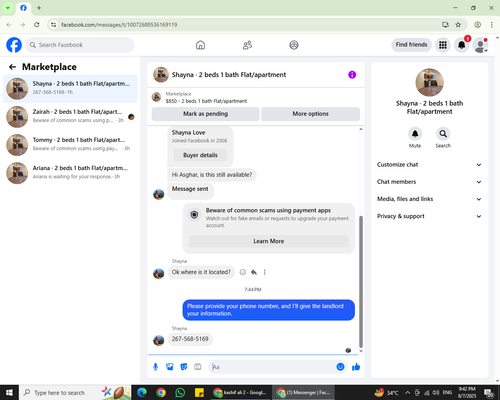Expand the Customize chat section

click(429, 165)
